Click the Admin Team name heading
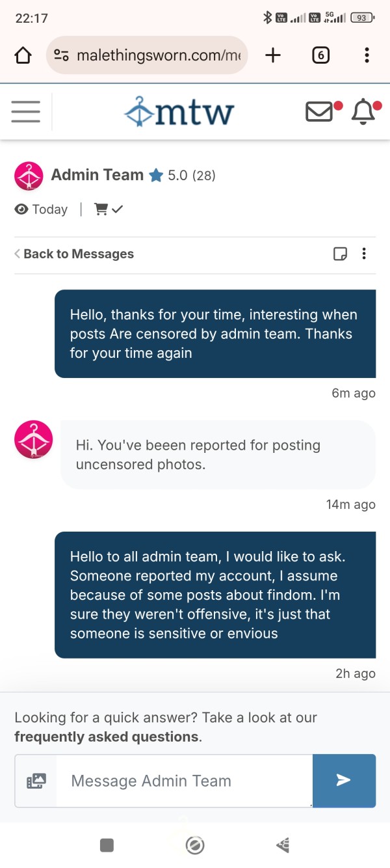 (97, 175)
